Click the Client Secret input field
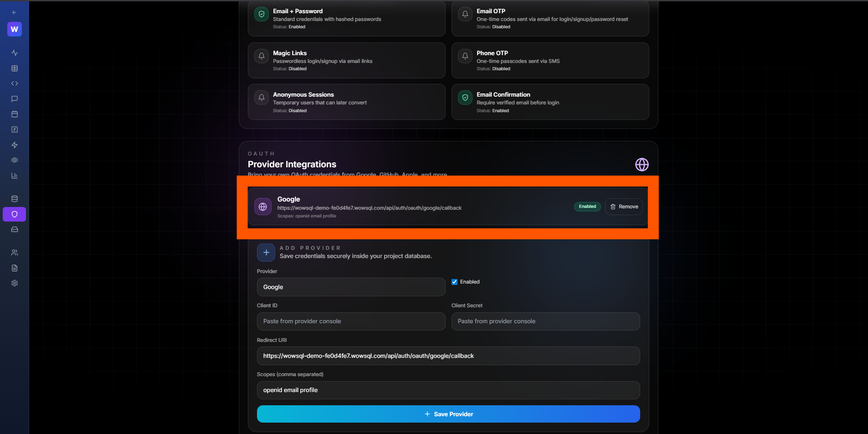This screenshot has height=434, width=868. pyautogui.click(x=545, y=321)
